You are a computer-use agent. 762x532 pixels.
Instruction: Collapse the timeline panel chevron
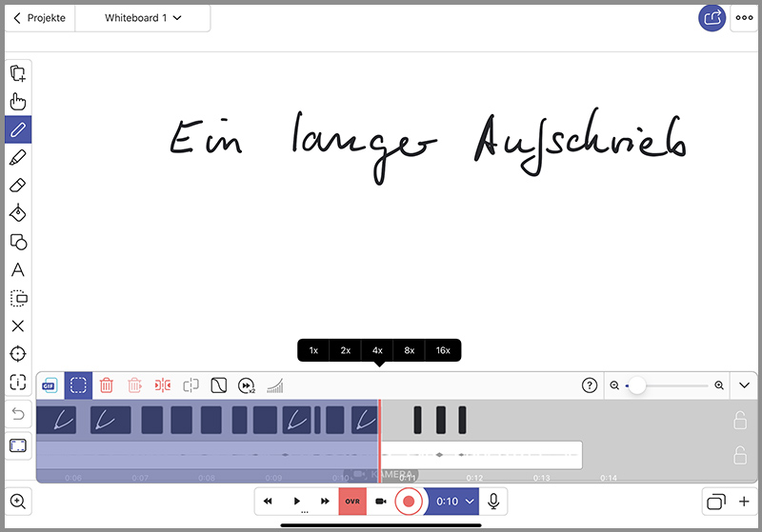click(x=744, y=385)
